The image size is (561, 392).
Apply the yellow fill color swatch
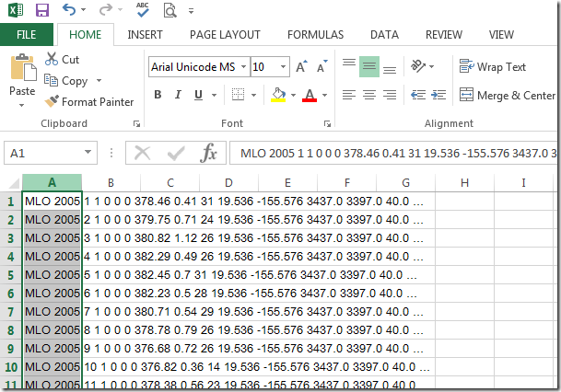point(279,95)
